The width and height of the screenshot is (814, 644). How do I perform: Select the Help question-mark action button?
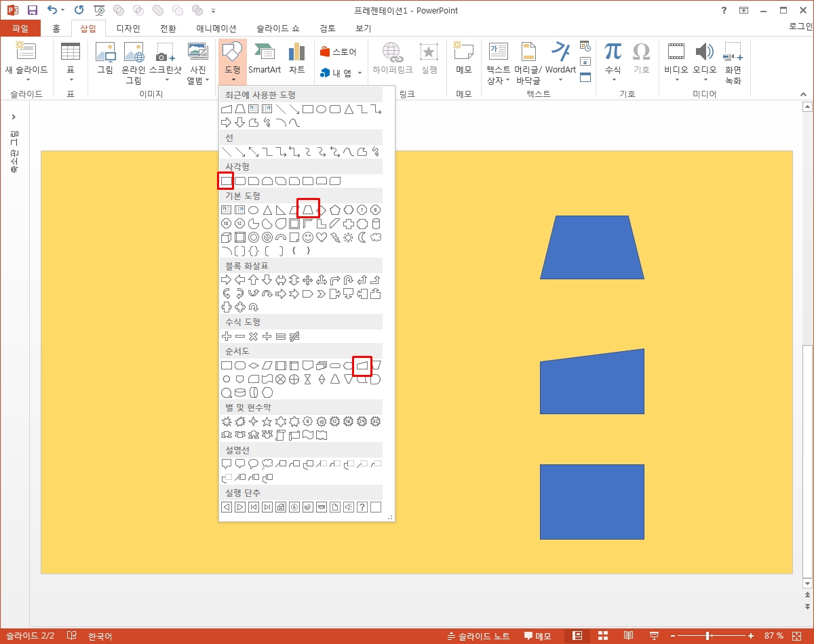click(x=362, y=507)
